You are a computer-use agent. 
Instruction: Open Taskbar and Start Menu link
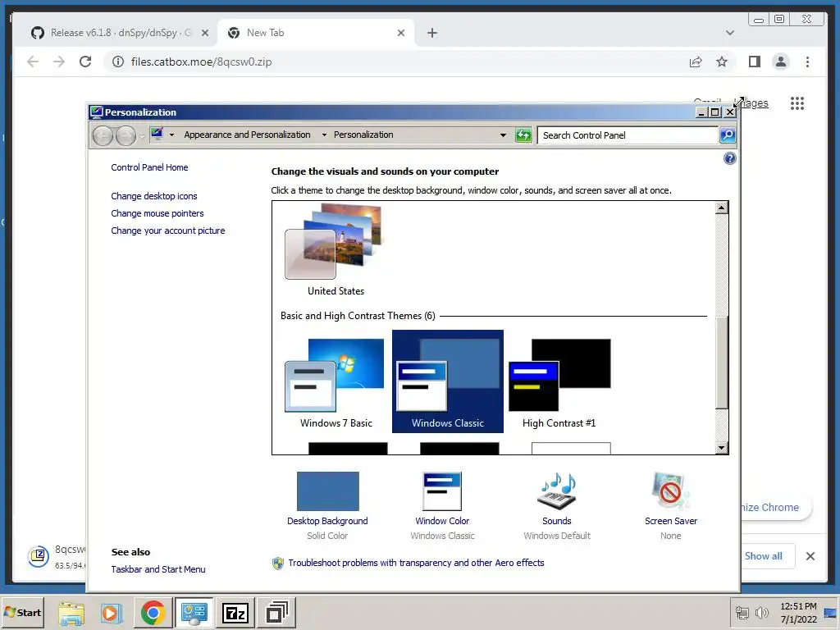click(x=158, y=569)
